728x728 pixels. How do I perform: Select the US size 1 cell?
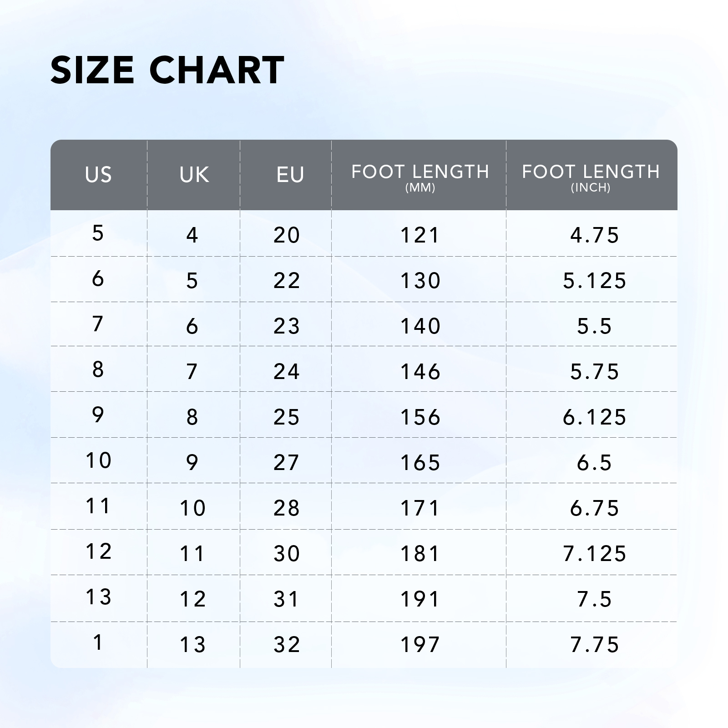(98, 642)
